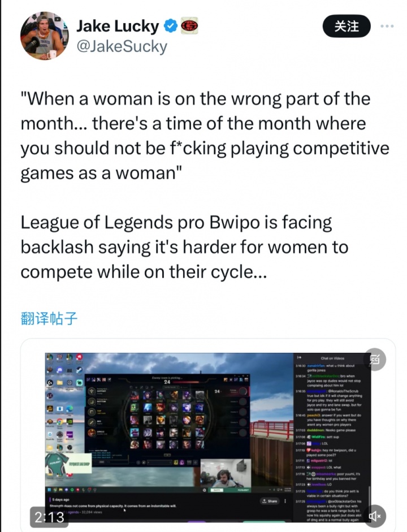Unmute the video with the speaker icon
Image resolution: width=407 pixels, height=532 pixels.
click(375, 516)
